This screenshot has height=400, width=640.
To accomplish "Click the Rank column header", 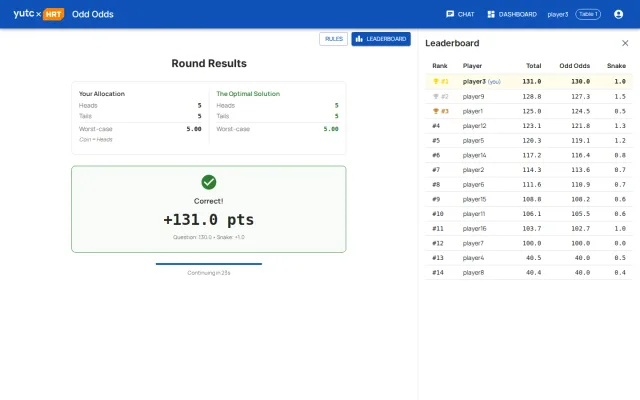I will [440, 66].
